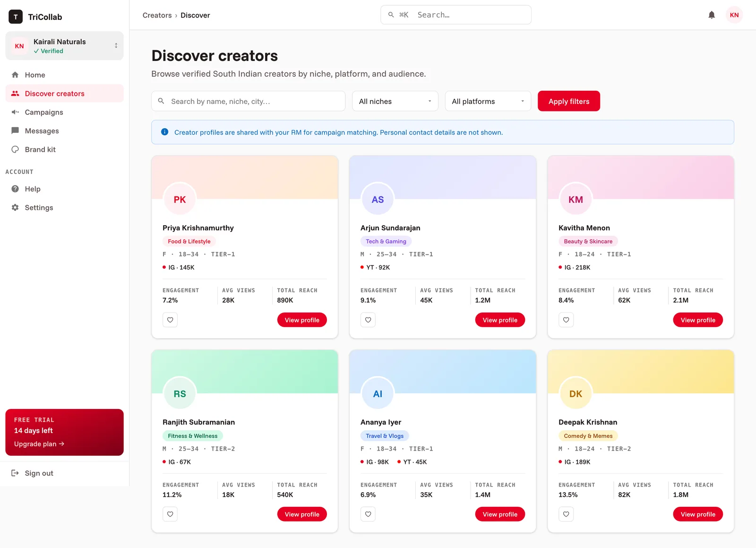Favorite Ranjith Subramanian with the heart

click(170, 514)
